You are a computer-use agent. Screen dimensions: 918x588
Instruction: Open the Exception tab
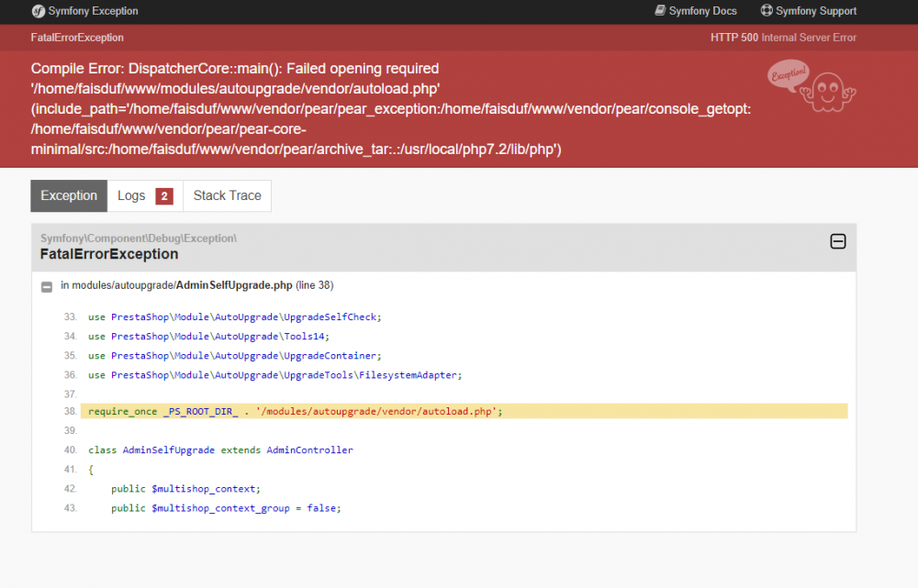(69, 195)
